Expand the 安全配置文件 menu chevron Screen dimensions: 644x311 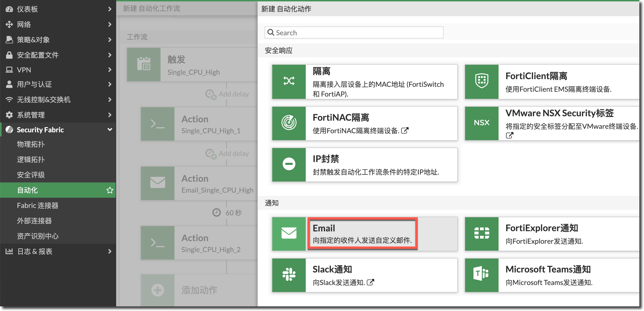(x=110, y=55)
